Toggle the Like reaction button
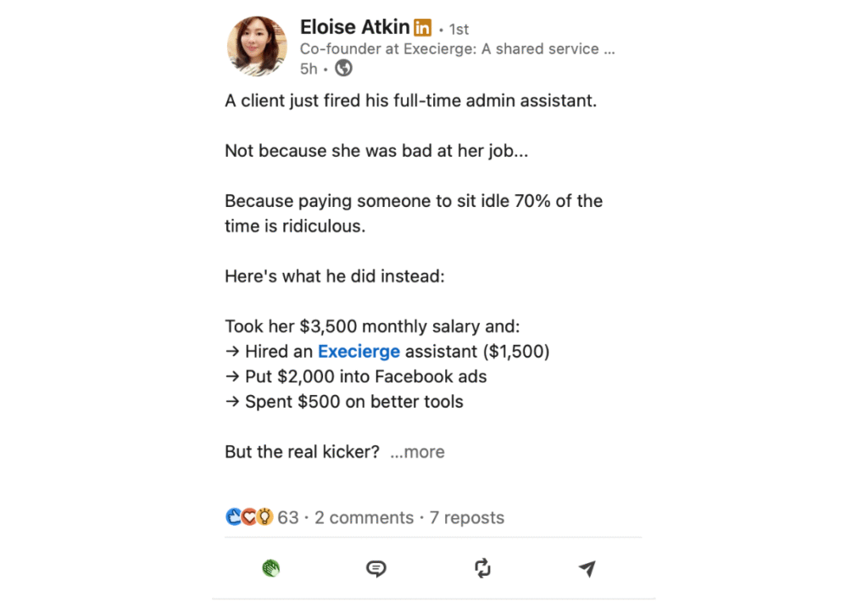The width and height of the screenshot is (868, 602). pos(270,568)
